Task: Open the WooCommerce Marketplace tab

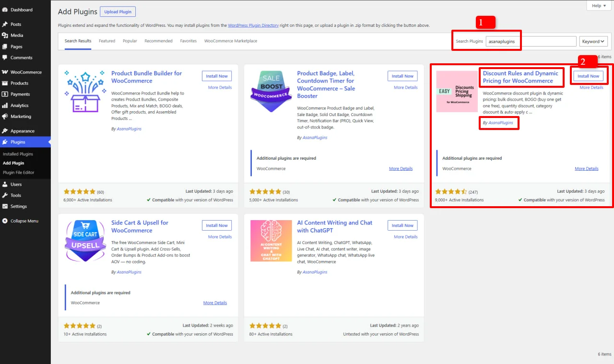Action: 231,41
